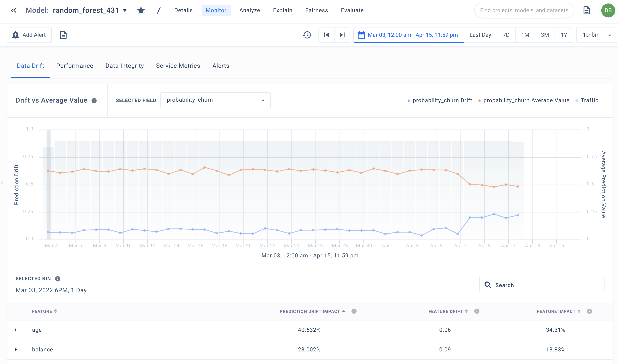Switch to the Performance tab
This screenshot has width=618, height=364.
click(75, 66)
